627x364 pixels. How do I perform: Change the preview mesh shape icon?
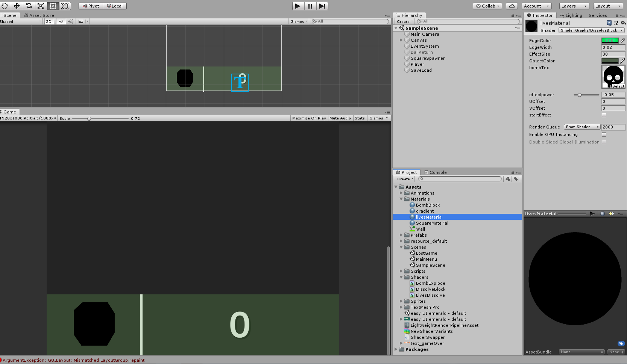pos(602,214)
